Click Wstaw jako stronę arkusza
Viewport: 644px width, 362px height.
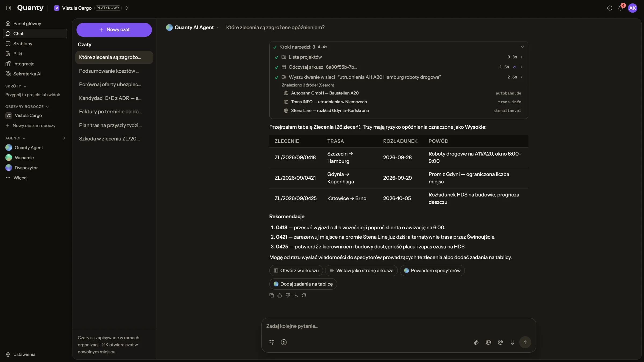361,271
